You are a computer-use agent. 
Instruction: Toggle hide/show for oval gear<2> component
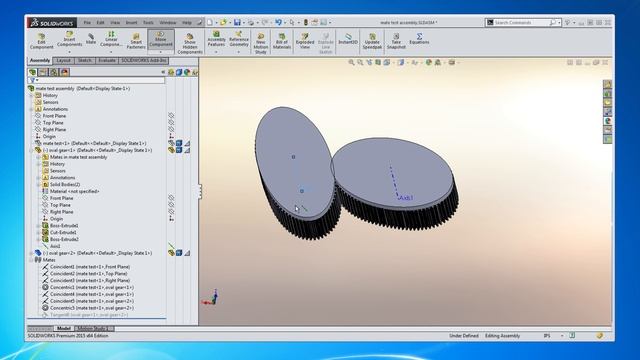(x=171, y=253)
